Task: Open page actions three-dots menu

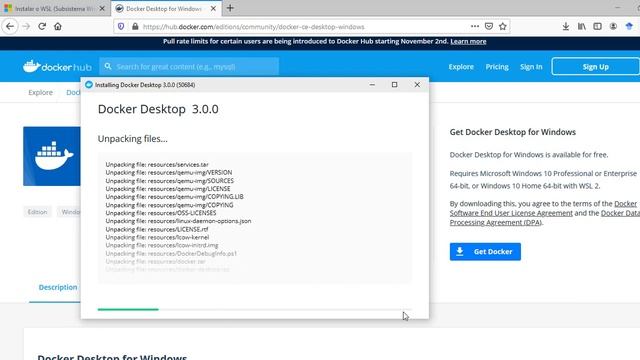Action: pyautogui.click(x=475, y=26)
